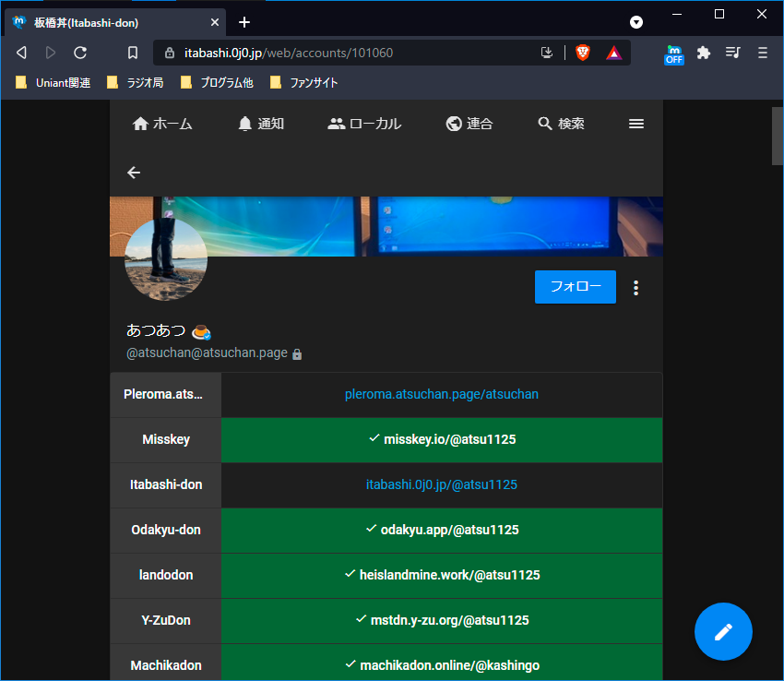Reload the page with refresh icon

click(x=80, y=53)
